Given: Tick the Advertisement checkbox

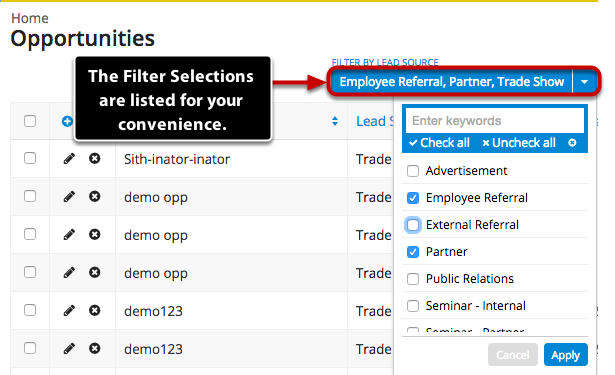Looking at the screenshot, I should click(413, 171).
